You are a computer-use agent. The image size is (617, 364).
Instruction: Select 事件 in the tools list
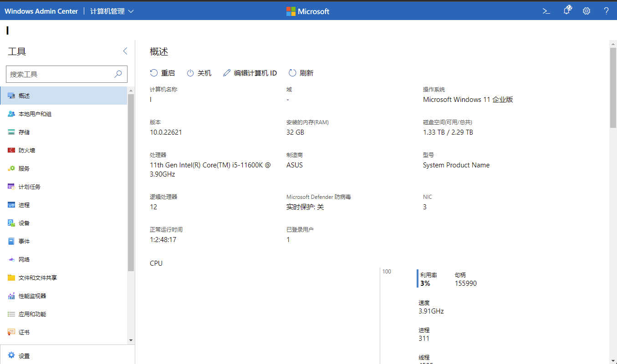[64, 241]
